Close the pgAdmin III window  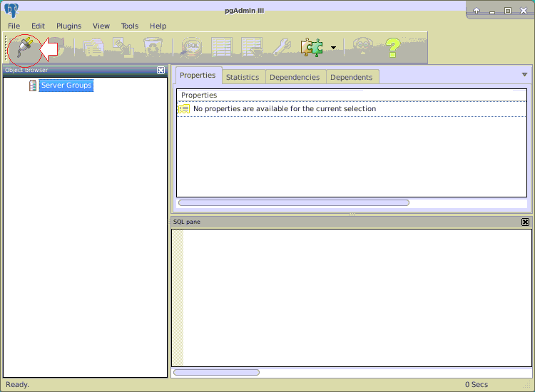click(x=524, y=11)
